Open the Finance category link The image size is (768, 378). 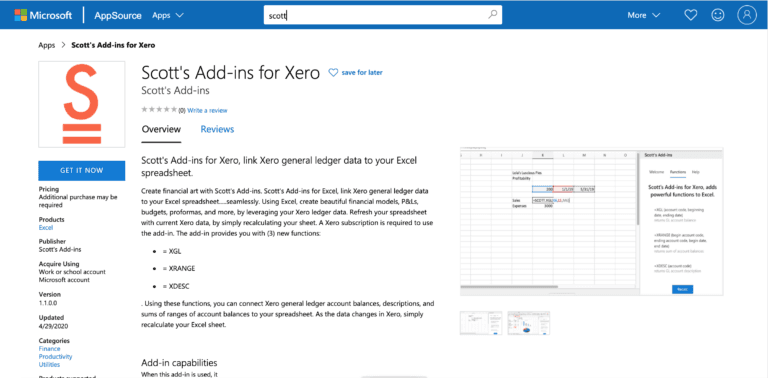tap(49, 349)
